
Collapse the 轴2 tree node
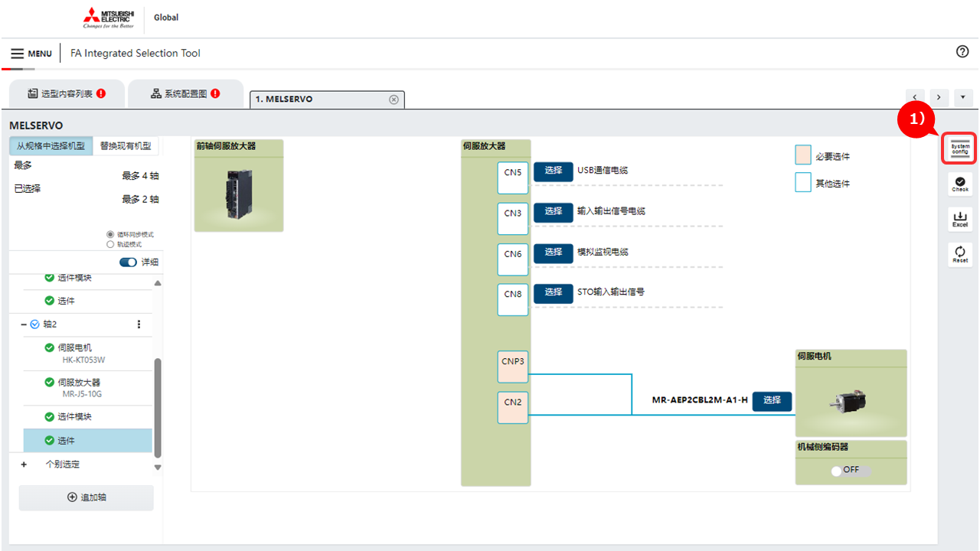pyautogui.click(x=24, y=324)
